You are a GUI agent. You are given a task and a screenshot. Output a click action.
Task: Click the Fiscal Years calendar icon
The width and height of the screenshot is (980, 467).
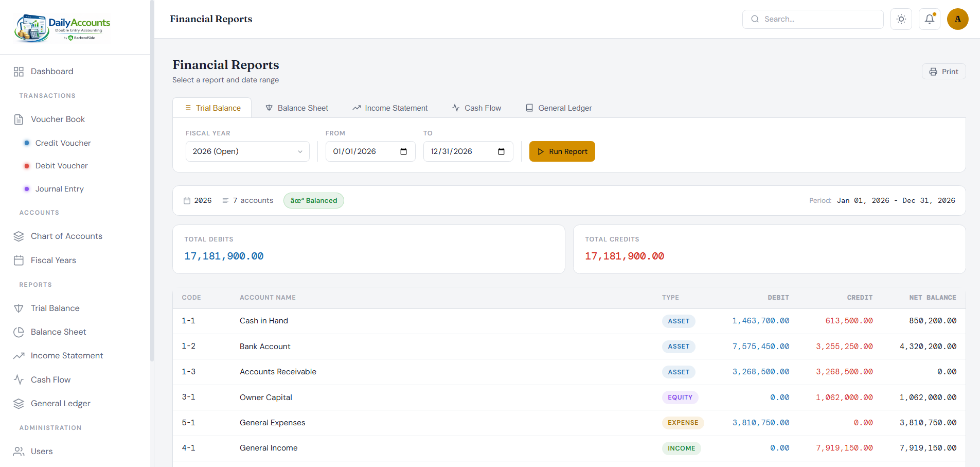pos(19,261)
